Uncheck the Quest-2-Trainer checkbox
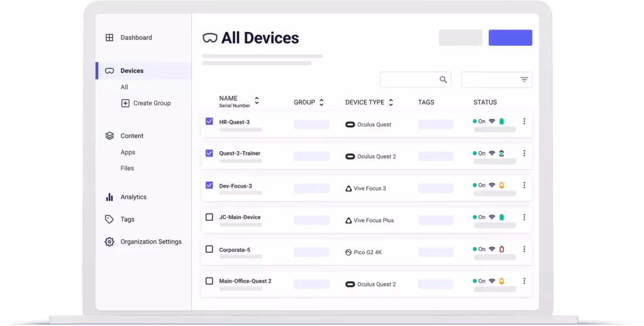644x326 pixels. pos(209,153)
